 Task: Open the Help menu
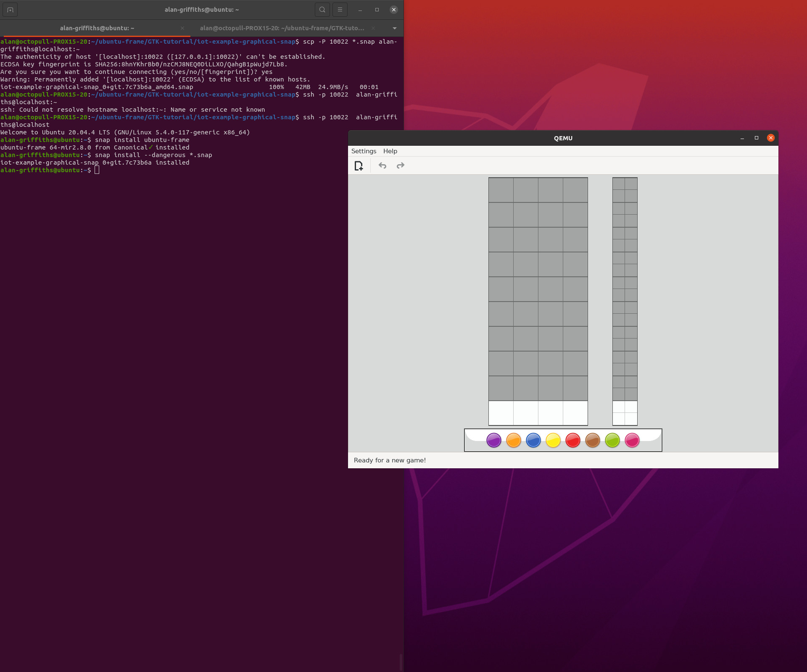(x=390, y=151)
